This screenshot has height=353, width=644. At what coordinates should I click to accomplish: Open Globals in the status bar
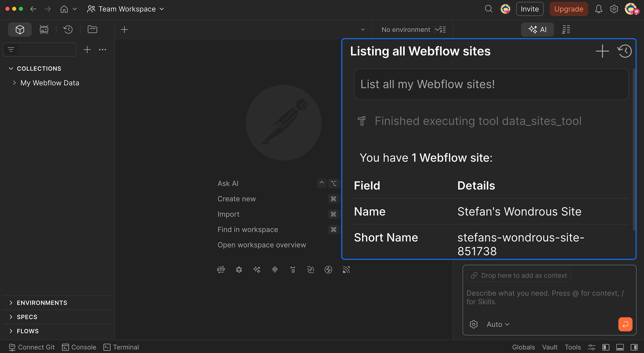(524, 347)
